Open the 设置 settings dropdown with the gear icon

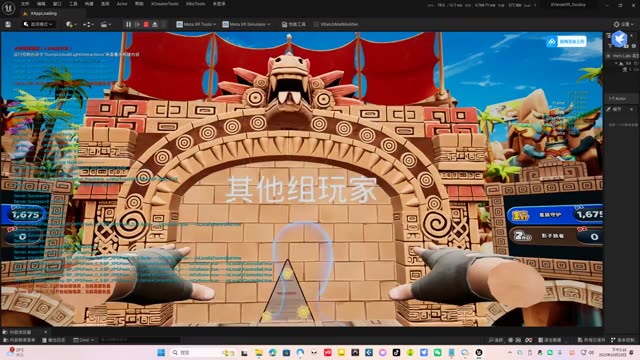(624, 24)
